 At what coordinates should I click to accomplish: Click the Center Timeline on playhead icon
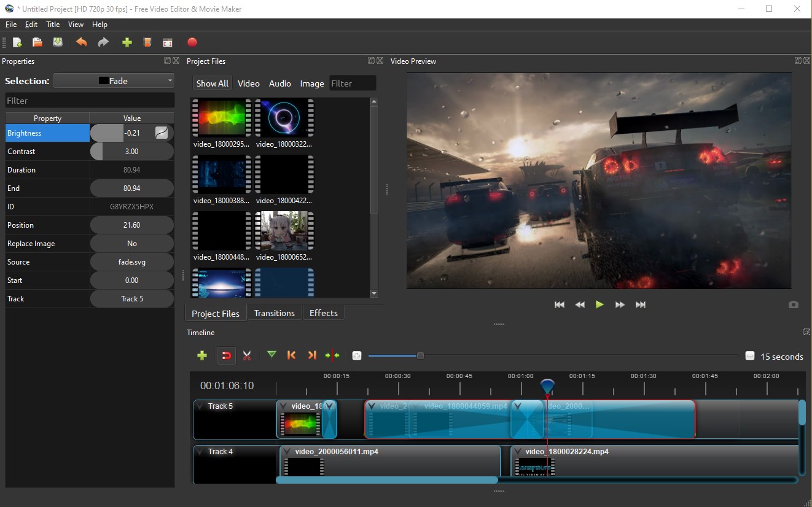[332, 355]
